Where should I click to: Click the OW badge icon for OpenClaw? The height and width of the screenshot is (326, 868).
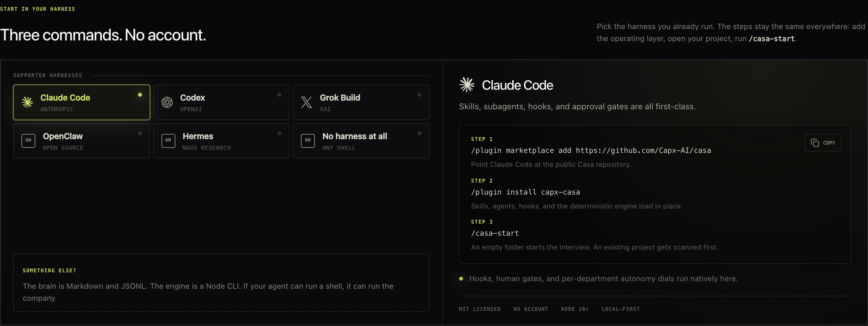click(28, 141)
